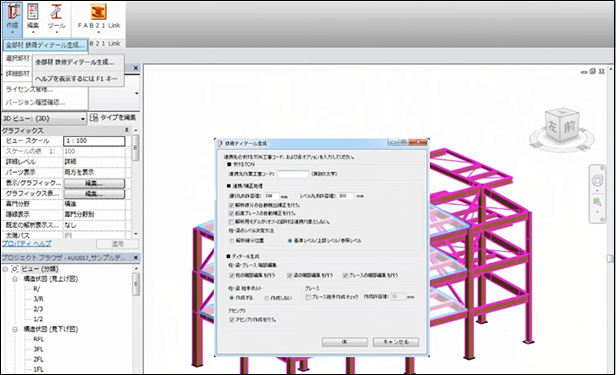The image size is (616, 375).
Task: Open the type selector dropdown arrow in Properties
Action: (136, 93)
